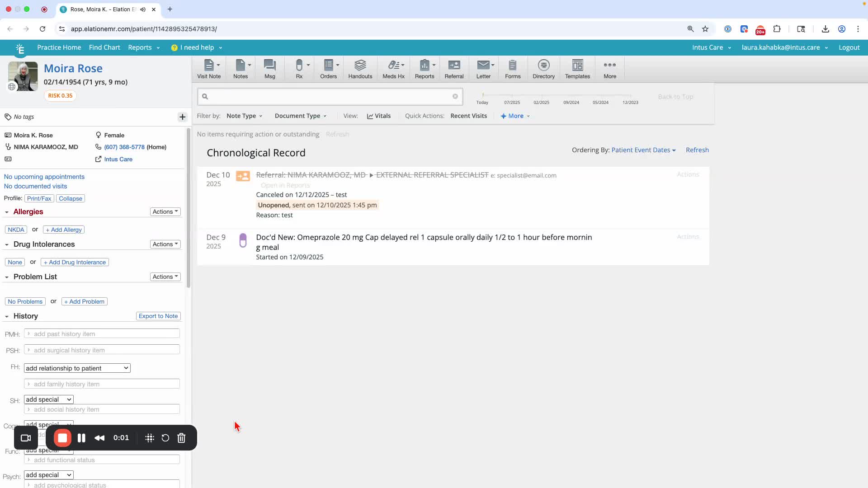This screenshot has width=868, height=488.
Task: Open the Visit Note tool
Action: pos(209,69)
